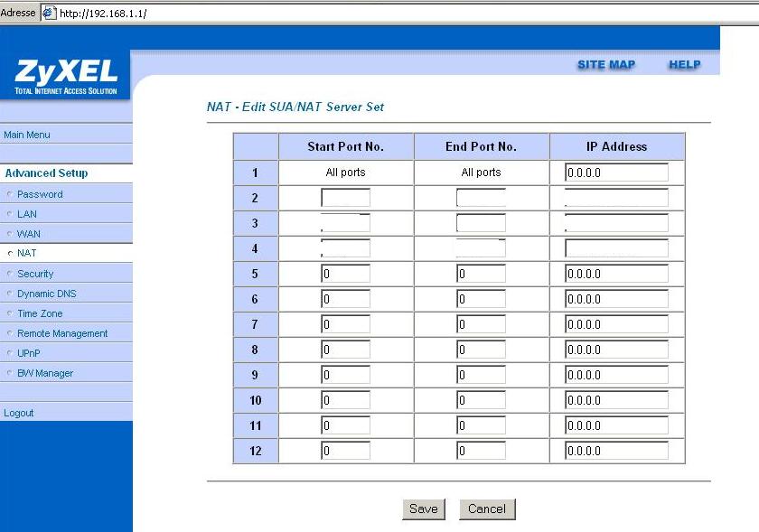This screenshot has width=759, height=532.
Task: Select LAN in the sidebar
Action: point(27,214)
